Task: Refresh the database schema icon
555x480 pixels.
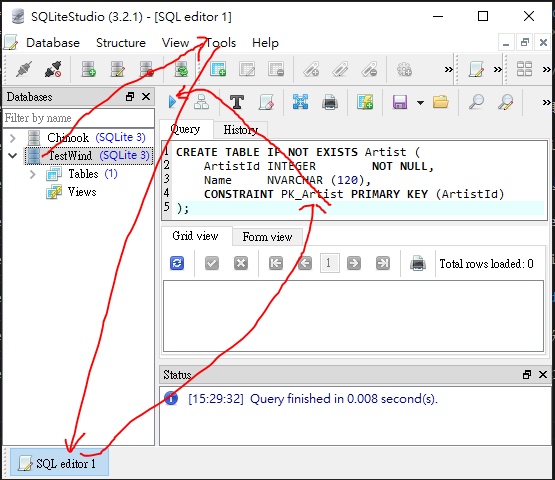Action: click(182, 69)
